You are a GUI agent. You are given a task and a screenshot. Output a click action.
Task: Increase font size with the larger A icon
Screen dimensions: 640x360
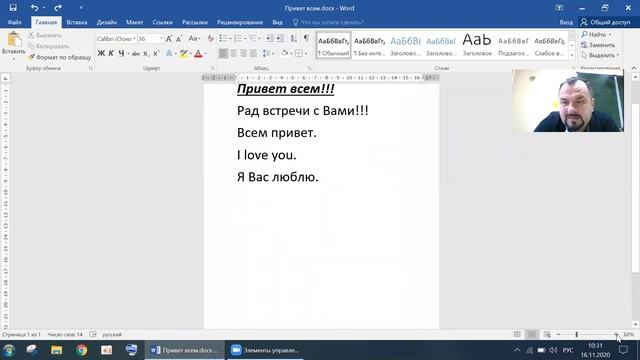tap(169, 39)
